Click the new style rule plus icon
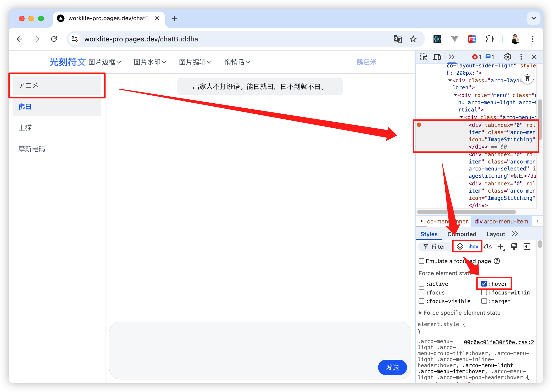Viewport: 552px width, 392px height. (501, 247)
